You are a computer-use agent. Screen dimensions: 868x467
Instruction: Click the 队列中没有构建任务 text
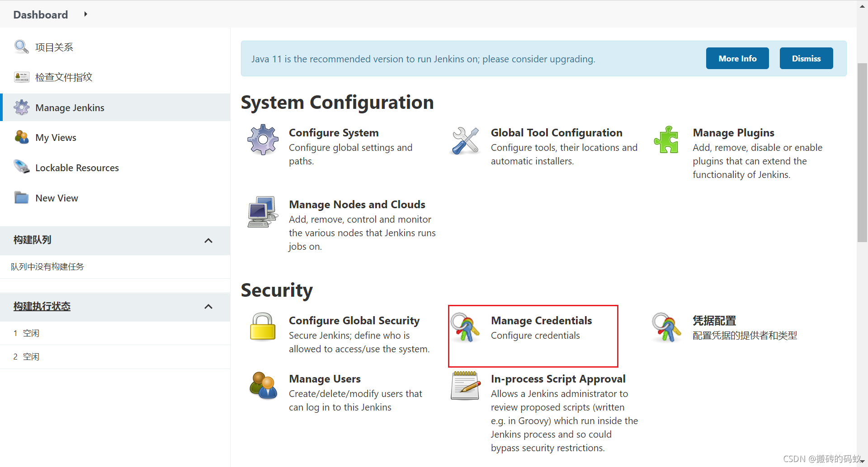coord(47,266)
